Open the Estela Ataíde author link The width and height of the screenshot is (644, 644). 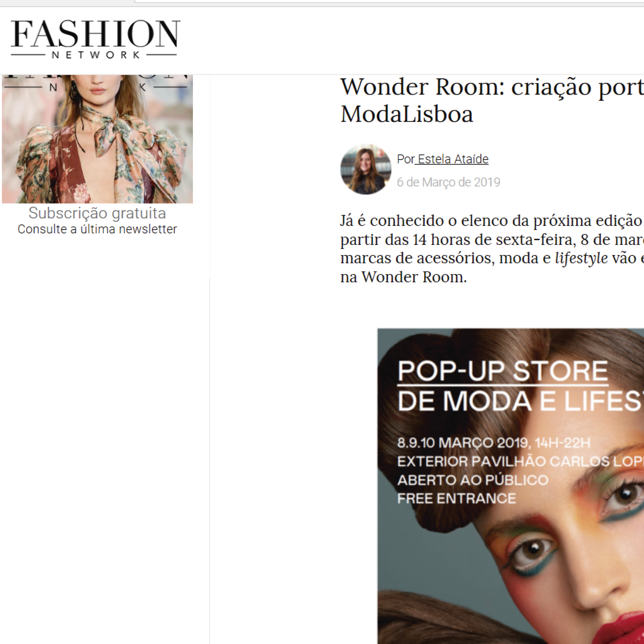pyautogui.click(x=452, y=159)
